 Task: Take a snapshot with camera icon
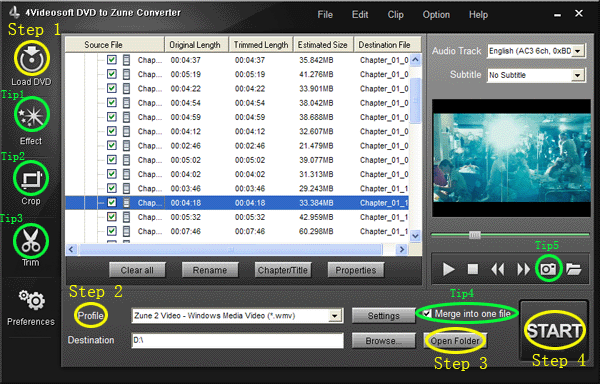[x=548, y=269]
